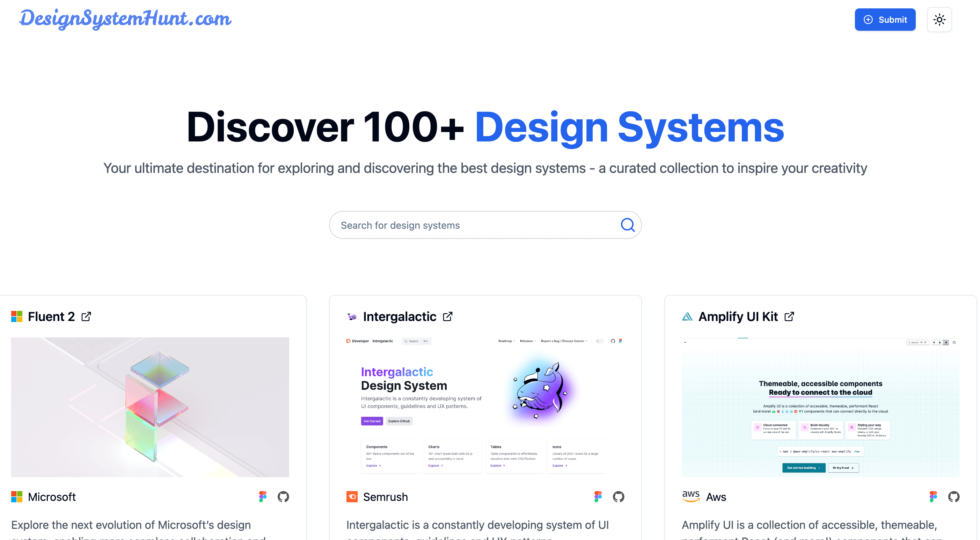Click the Intergalactic external link icon
The image size is (980, 540).
click(448, 316)
